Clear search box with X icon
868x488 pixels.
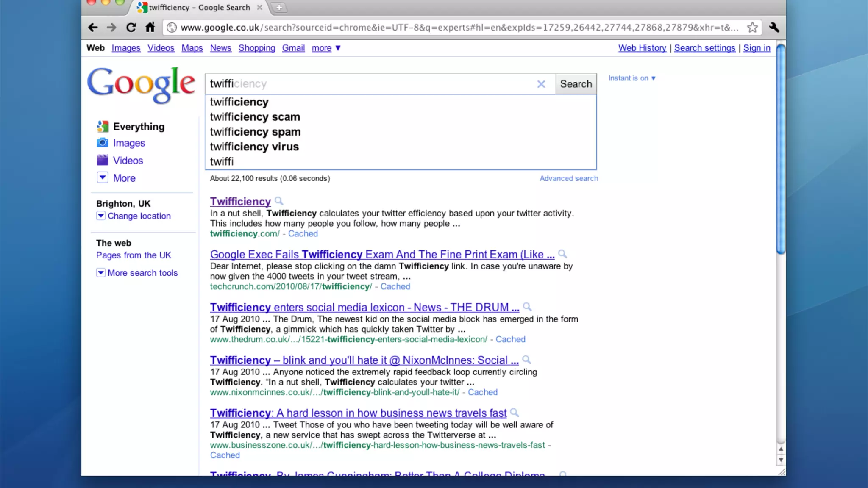(x=541, y=84)
